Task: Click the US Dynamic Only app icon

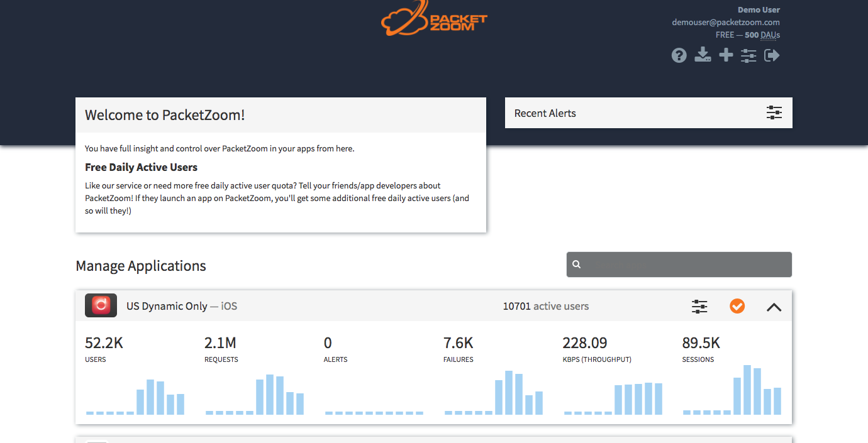Action: pyautogui.click(x=101, y=306)
